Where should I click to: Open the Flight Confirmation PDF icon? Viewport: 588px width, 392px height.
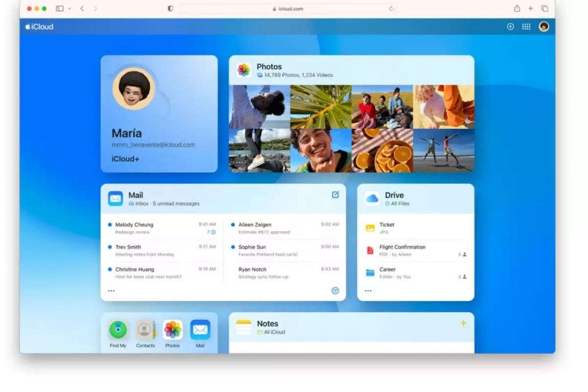pyautogui.click(x=370, y=251)
